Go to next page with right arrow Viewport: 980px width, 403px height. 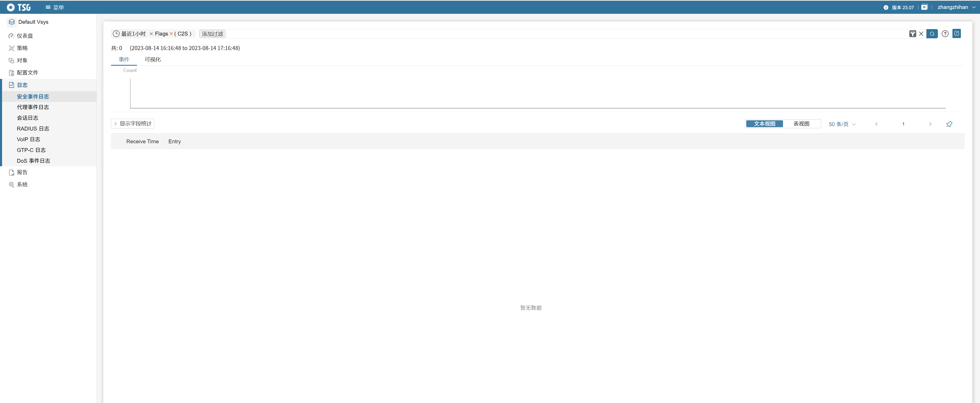tap(930, 124)
